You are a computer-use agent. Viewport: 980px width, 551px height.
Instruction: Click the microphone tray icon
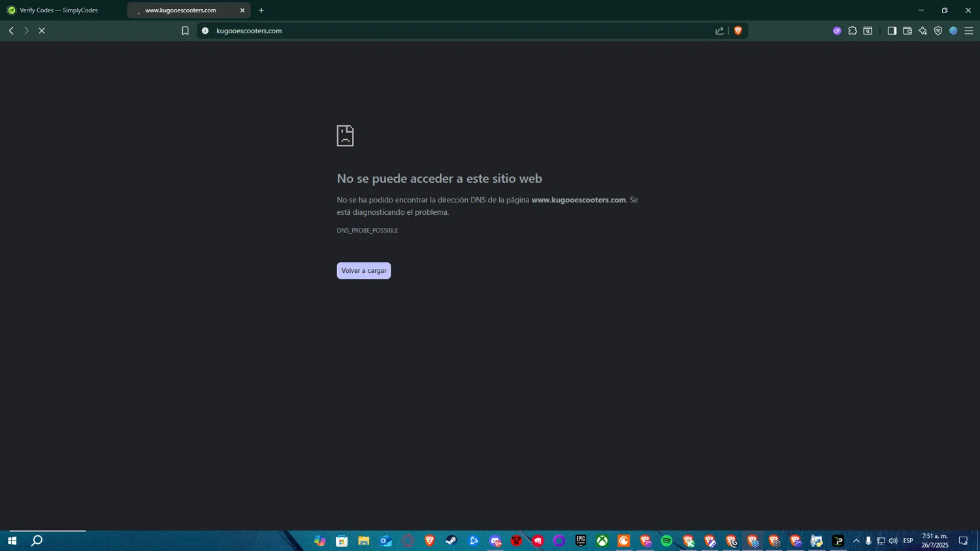coord(868,541)
